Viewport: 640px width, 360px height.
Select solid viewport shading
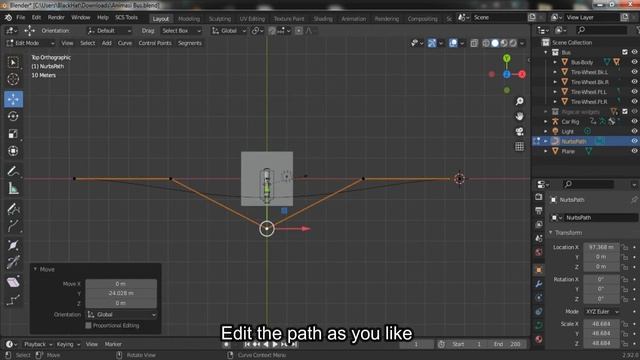[x=495, y=43]
